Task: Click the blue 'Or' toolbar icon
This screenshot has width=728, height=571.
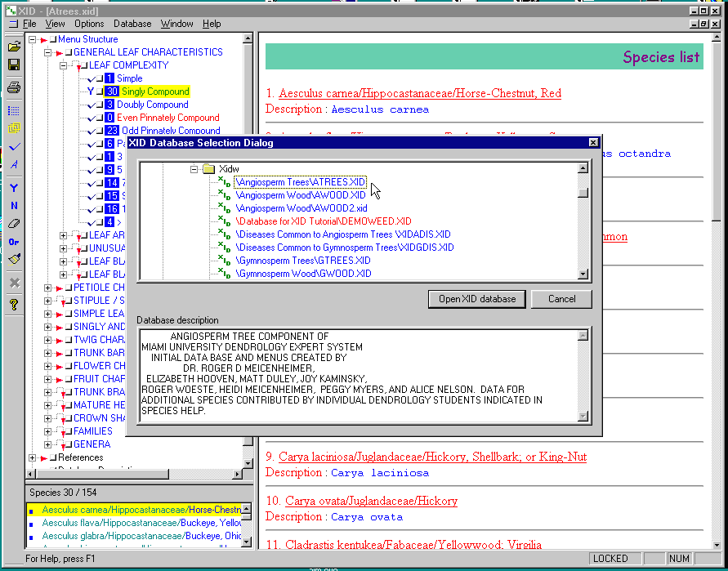Action: 14,242
